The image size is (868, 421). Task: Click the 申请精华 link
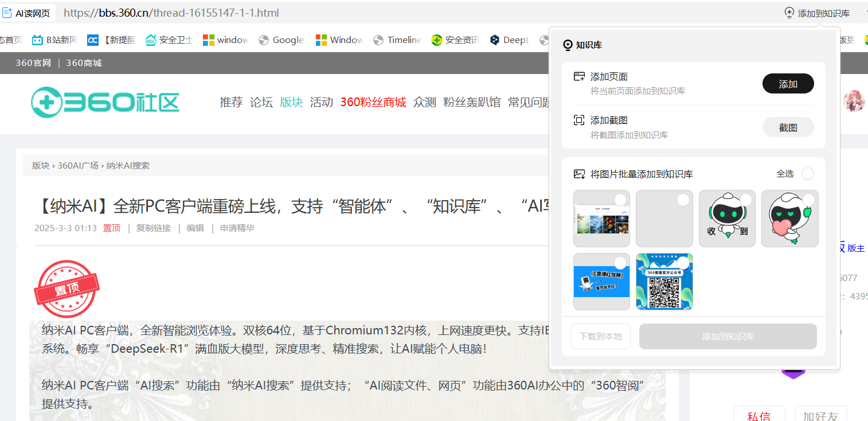click(237, 228)
